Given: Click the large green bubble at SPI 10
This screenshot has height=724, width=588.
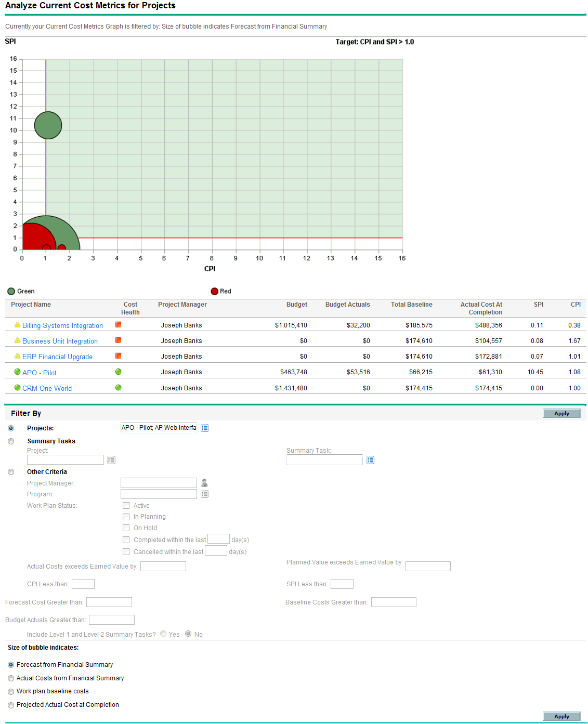Looking at the screenshot, I should click(x=48, y=125).
